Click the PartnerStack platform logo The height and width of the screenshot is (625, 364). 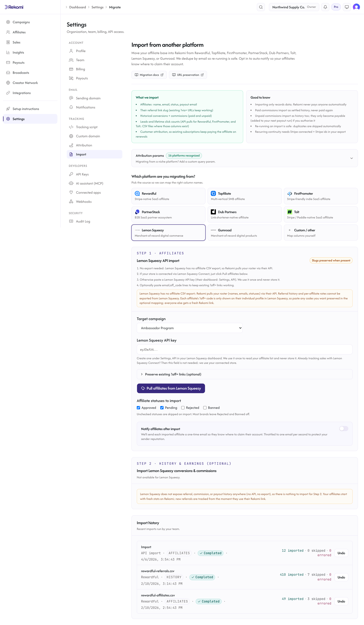click(137, 212)
